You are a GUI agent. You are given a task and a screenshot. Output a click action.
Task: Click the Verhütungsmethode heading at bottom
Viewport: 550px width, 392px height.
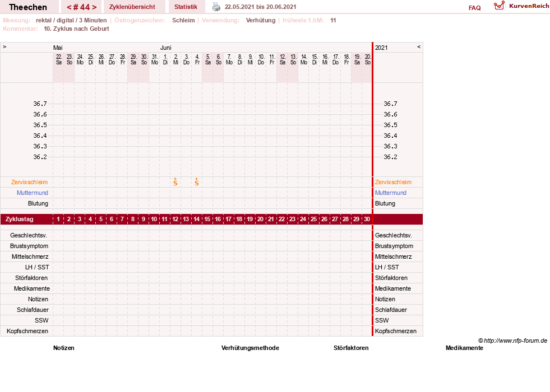coord(250,348)
